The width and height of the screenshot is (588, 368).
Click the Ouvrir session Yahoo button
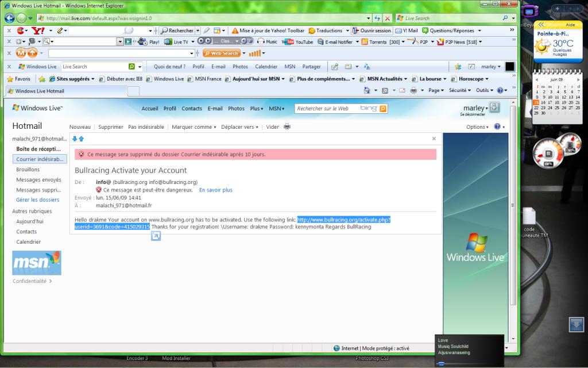click(x=372, y=30)
